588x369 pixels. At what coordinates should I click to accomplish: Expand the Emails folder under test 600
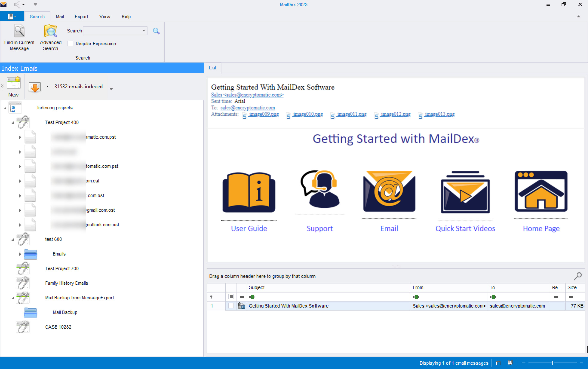coord(20,254)
